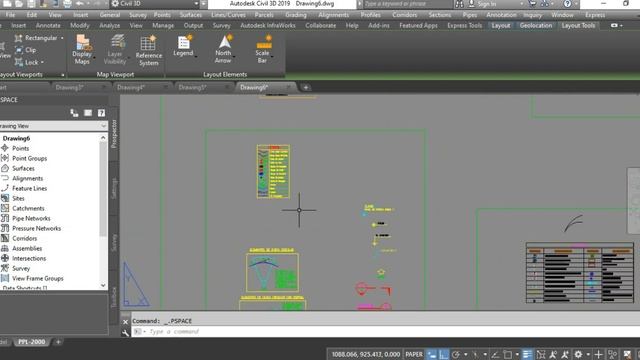The height and width of the screenshot is (360, 640).
Task: Add a new drawing tab with plus button
Action: tap(306, 87)
